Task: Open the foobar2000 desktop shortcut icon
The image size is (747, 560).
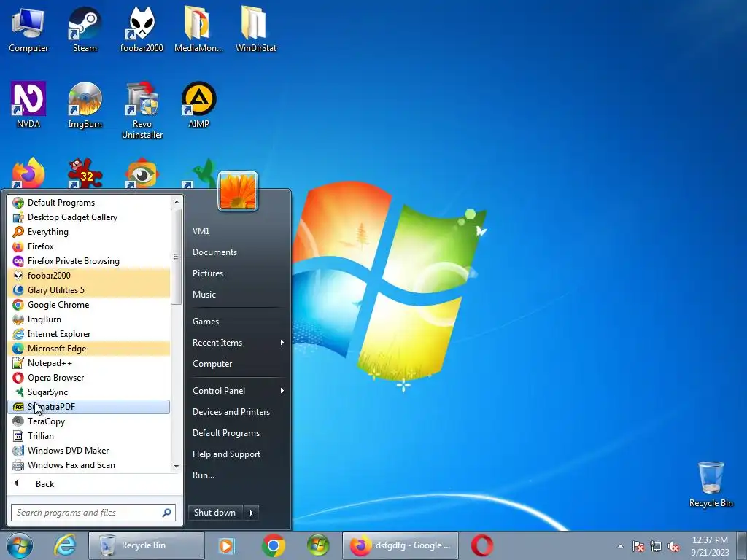Action: pos(142,28)
